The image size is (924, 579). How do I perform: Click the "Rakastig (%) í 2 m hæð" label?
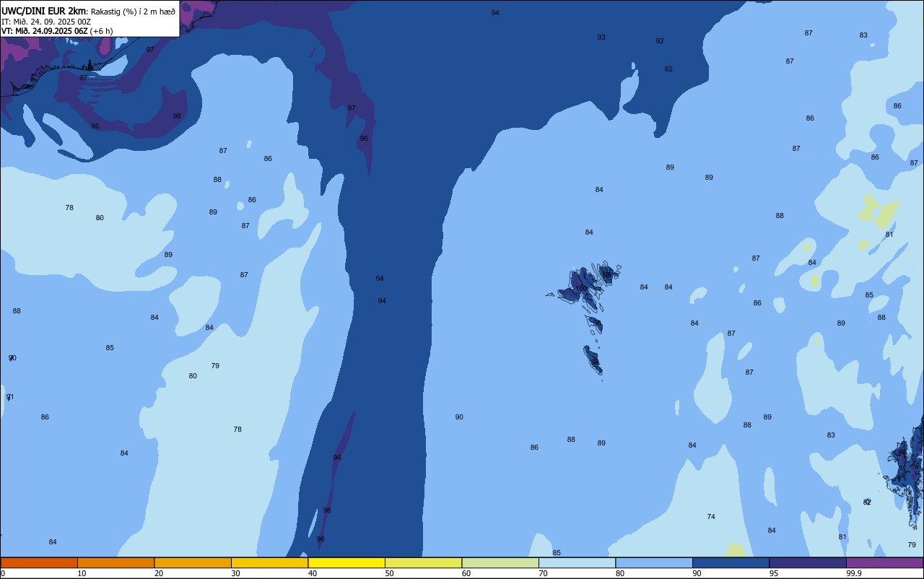tap(133, 11)
